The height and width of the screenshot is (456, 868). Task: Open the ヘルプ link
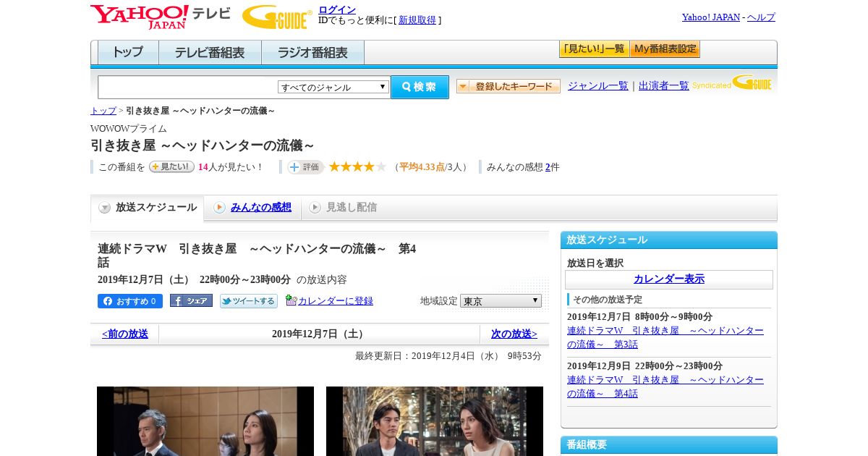[x=761, y=17]
